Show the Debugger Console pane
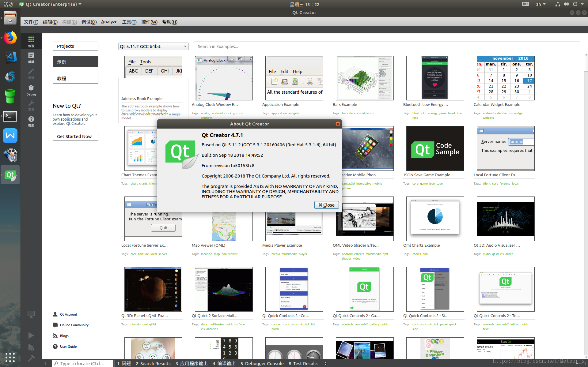 (262, 364)
